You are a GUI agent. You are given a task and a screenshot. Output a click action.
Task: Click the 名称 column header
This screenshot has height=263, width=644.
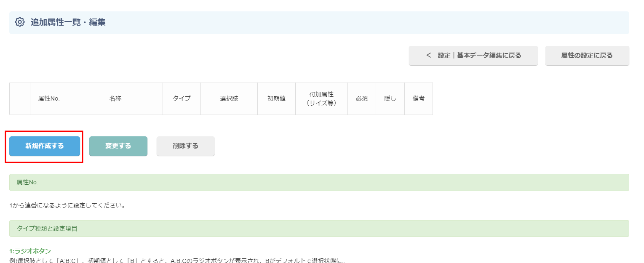(x=115, y=98)
